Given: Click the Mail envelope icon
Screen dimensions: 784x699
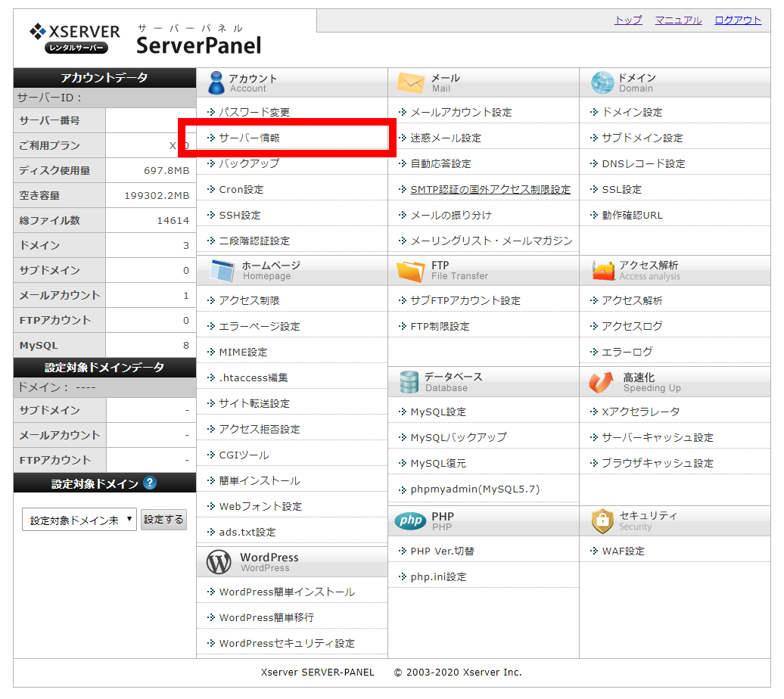Looking at the screenshot, I should click(x=410, y=82).
